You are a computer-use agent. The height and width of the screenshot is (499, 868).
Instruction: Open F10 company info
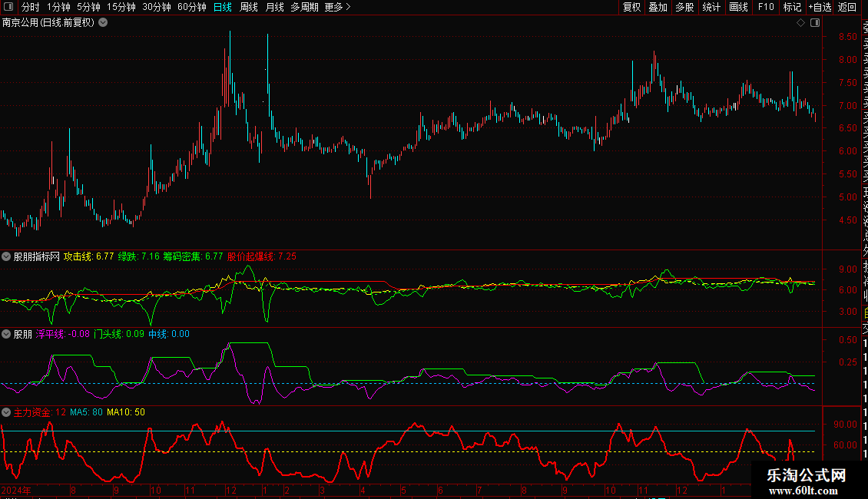coord(766,7)
